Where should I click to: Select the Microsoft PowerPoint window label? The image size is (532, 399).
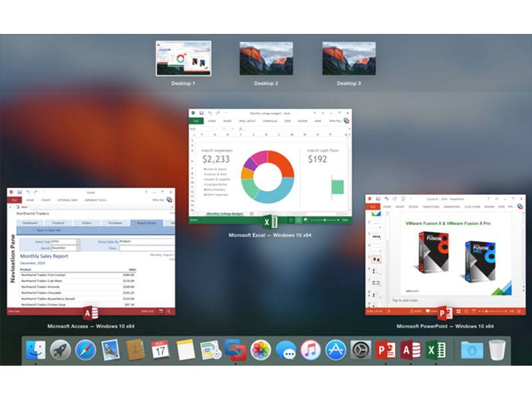point(445,326)
